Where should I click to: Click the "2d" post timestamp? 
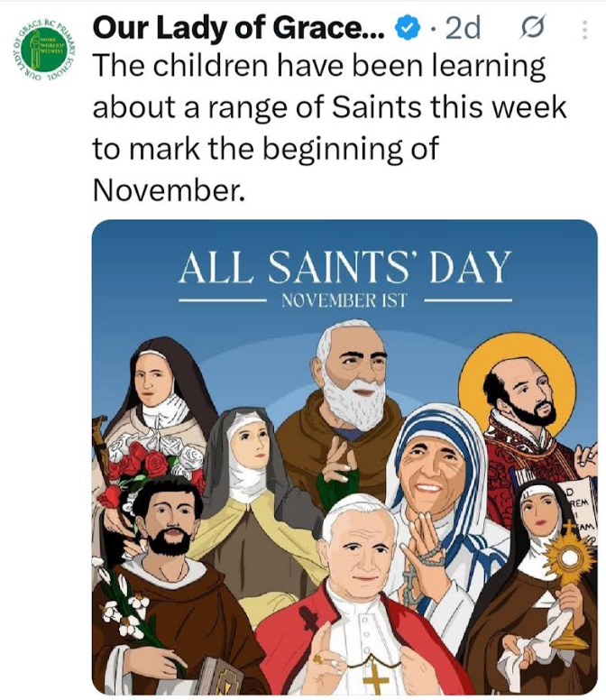[464, 29]
